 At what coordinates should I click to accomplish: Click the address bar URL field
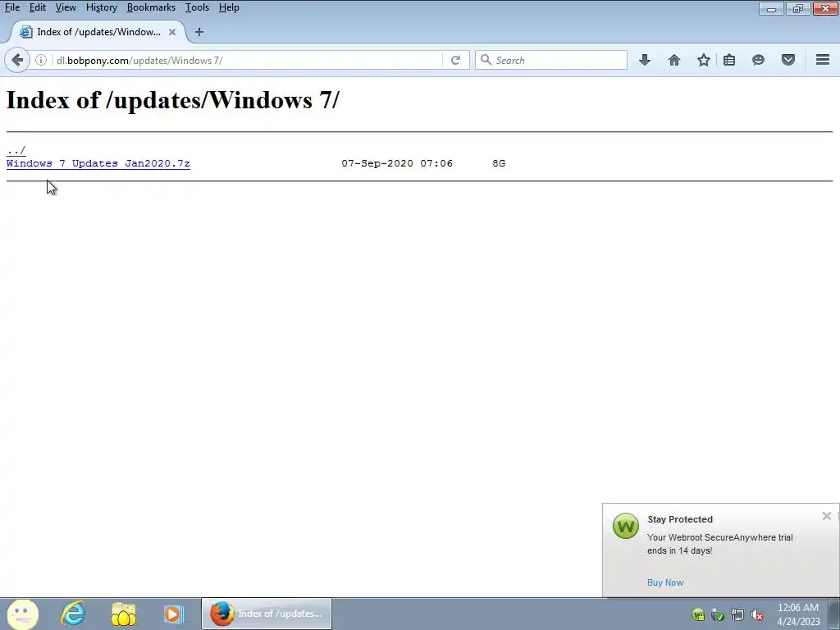[x=246, y=60]
